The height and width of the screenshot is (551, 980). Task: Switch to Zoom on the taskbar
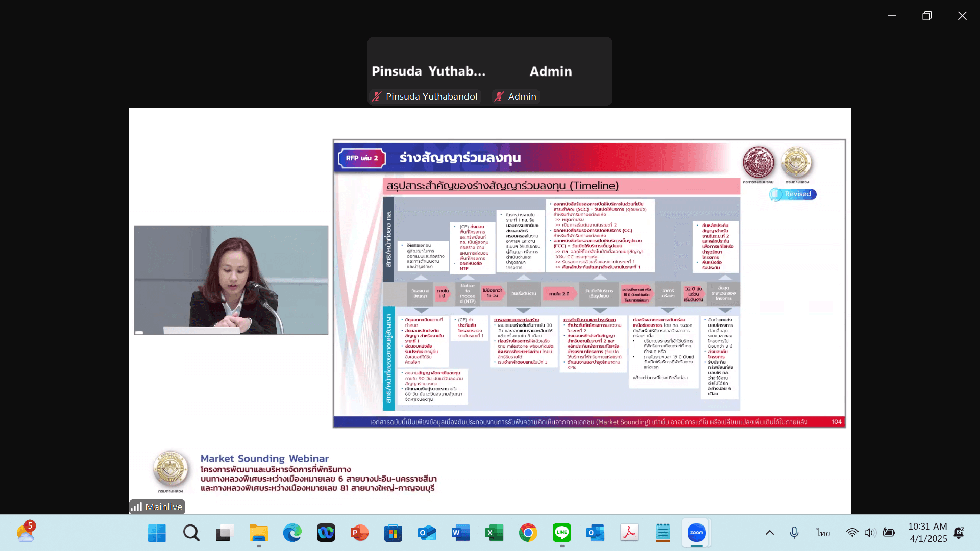(697, 533)
